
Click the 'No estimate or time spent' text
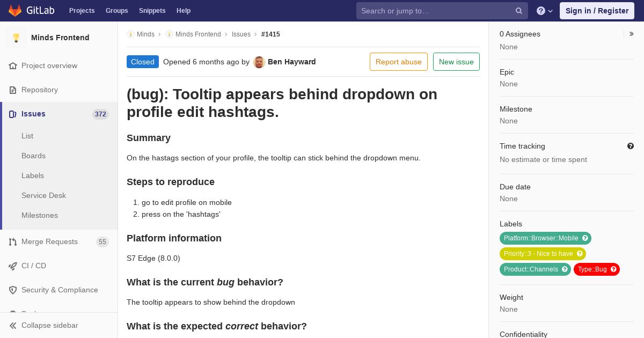click(543, 159)
